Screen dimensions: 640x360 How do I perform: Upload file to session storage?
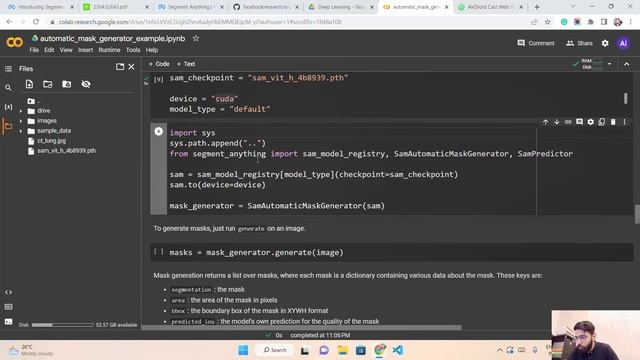pos(29,84)
